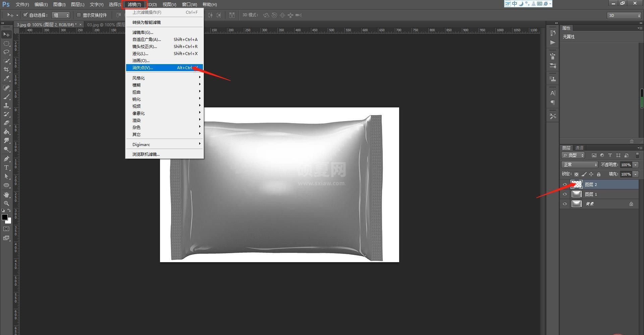Screen dimensions: 644x335
Task: Lock transparent pixels of layer
Action: click(576, 174)
